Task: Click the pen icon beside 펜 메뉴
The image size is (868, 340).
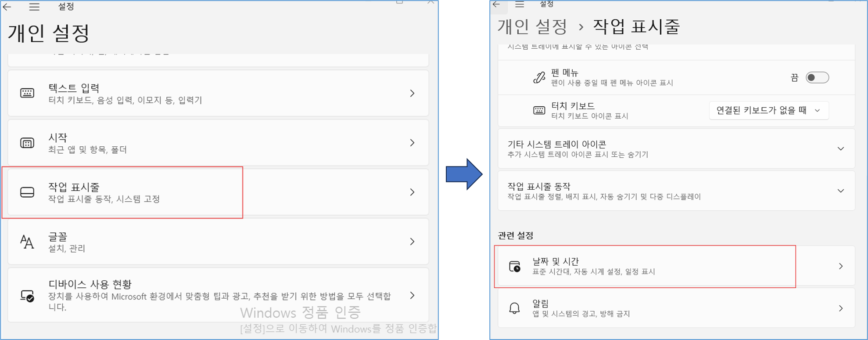Action: pos(539,77)
